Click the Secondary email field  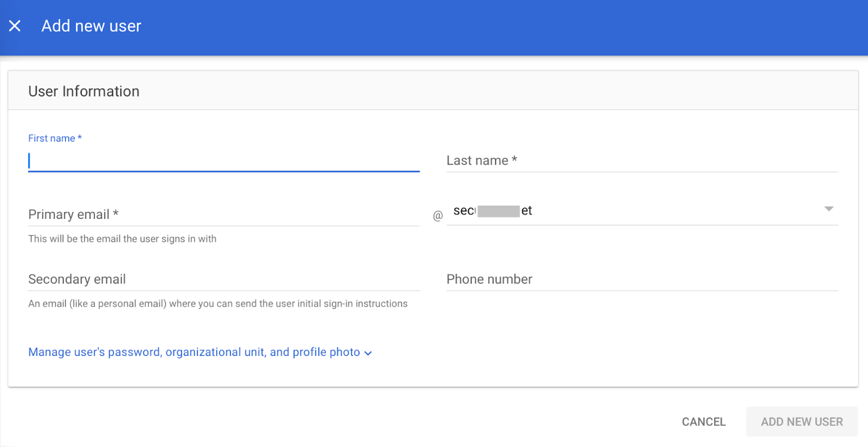[x=224, y=279]
